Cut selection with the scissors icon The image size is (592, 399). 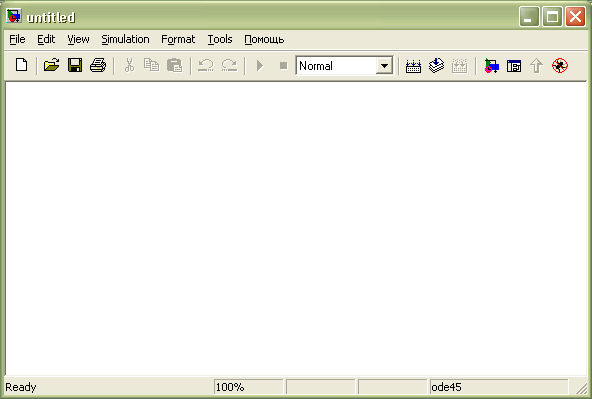coord(129,65)
